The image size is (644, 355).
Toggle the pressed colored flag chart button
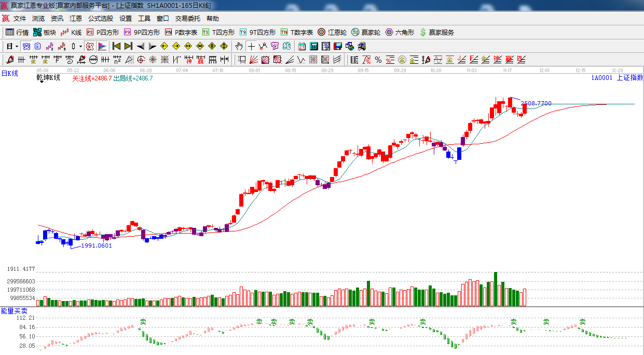point(102,46)
